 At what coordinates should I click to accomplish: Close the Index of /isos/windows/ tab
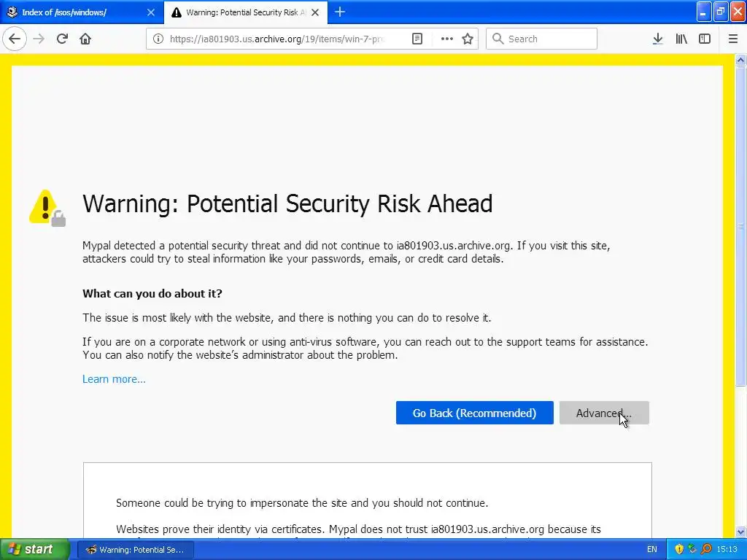pos(151,12)
